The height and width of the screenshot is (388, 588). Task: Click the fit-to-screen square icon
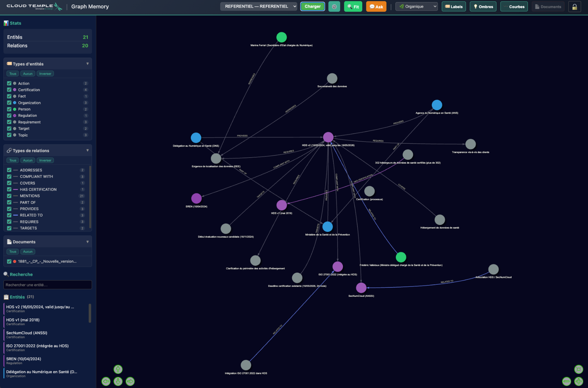(x=579, y=369)
